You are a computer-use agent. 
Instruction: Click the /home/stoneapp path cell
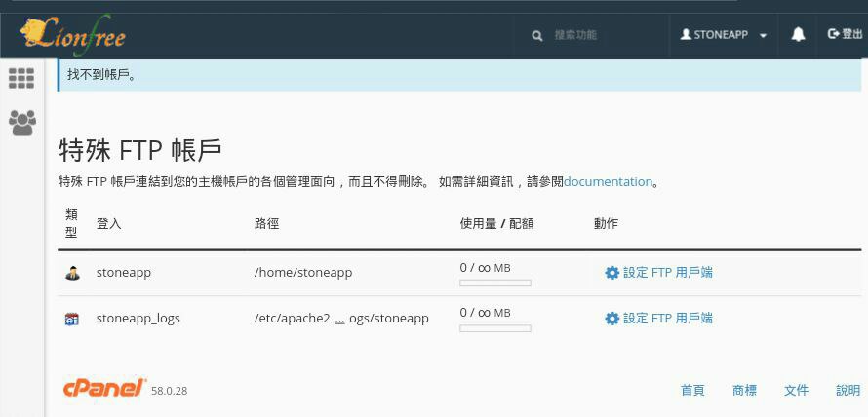[x=302, y=273]
